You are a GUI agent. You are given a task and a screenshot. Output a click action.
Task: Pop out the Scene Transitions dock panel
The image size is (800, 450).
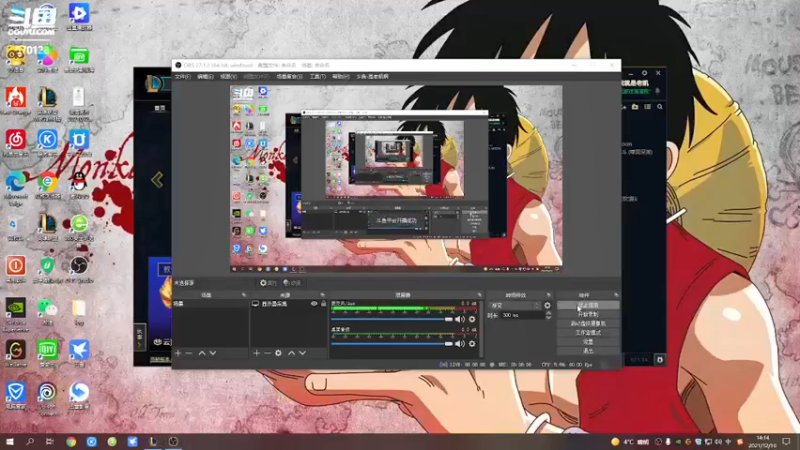click(549, 295)
